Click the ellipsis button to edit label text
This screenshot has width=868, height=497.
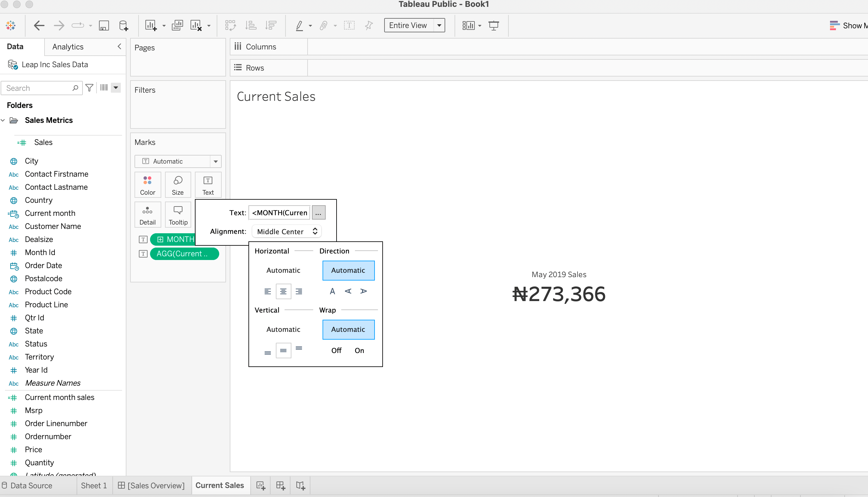pos(318,213)
